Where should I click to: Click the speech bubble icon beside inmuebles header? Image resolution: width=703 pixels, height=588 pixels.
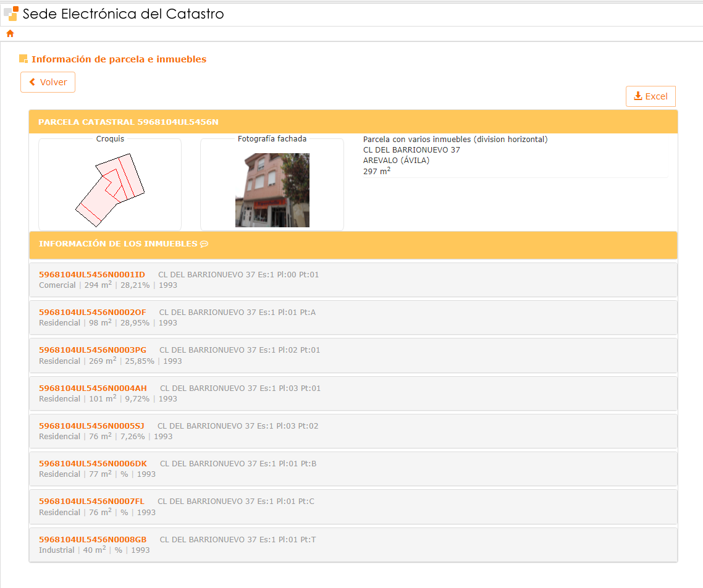point(204,244)
